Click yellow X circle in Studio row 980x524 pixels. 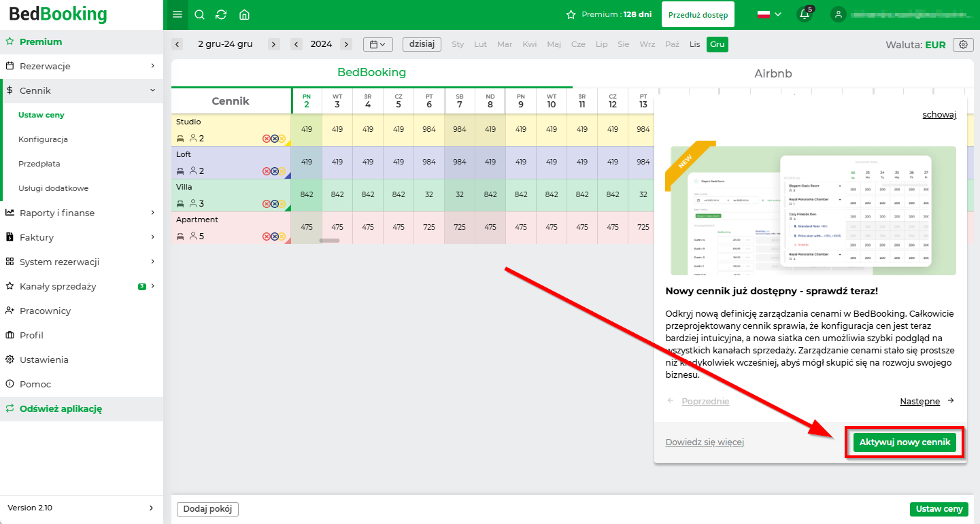[282, 139]
